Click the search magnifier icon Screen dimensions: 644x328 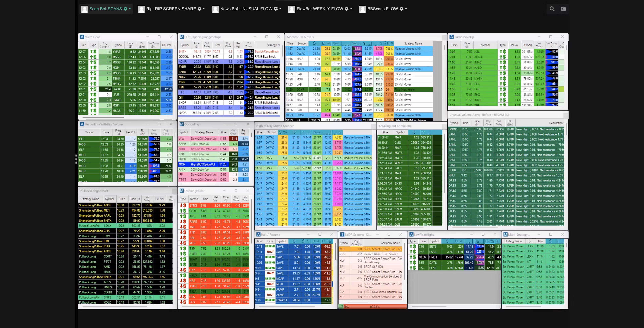552,9
